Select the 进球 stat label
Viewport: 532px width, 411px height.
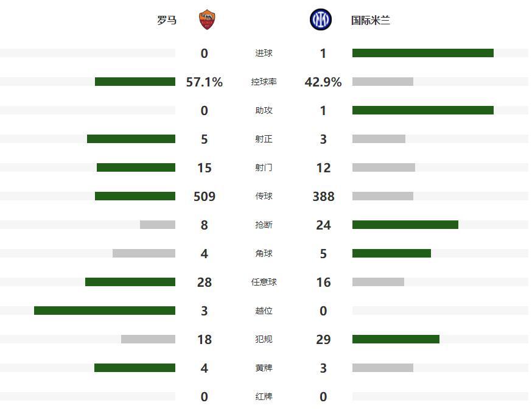264,54
